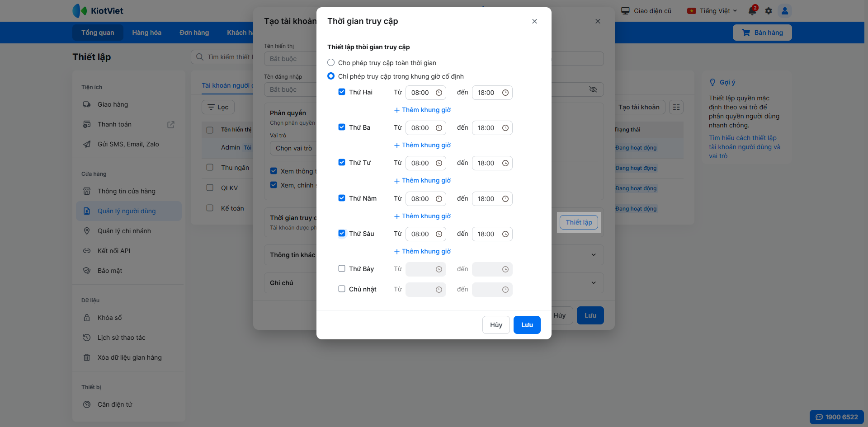Open Lịch sử thao tác
Image resolution: width=868 pixels, height=427 pixels.
[x=129, y=338]
